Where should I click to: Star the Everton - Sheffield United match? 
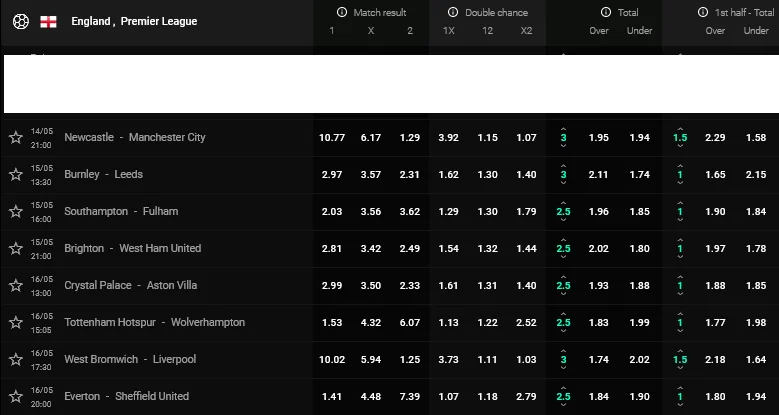15,397
